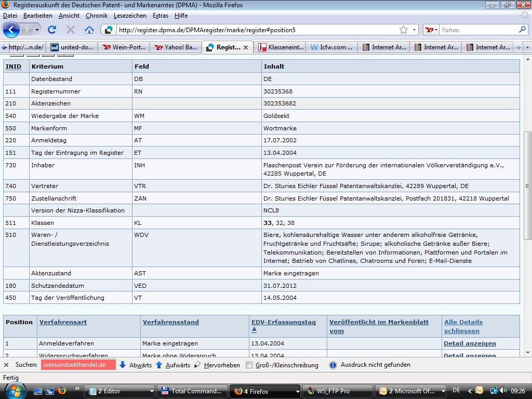Switch to the Icfw.com tab

coord(332,47)
